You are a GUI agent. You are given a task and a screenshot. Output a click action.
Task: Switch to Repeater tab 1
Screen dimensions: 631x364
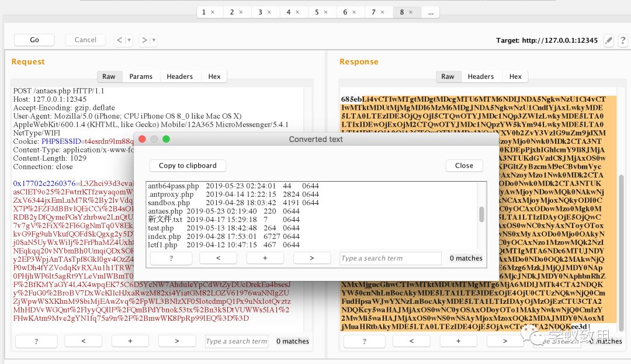pyautogui.click(x=204, y=12)
